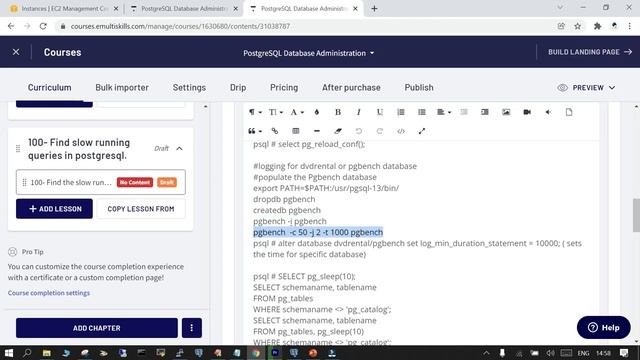The height and width of the screenshot is (360, 640).
Task: Insert audio into lesson editor
Action: (x=548, y=112)
